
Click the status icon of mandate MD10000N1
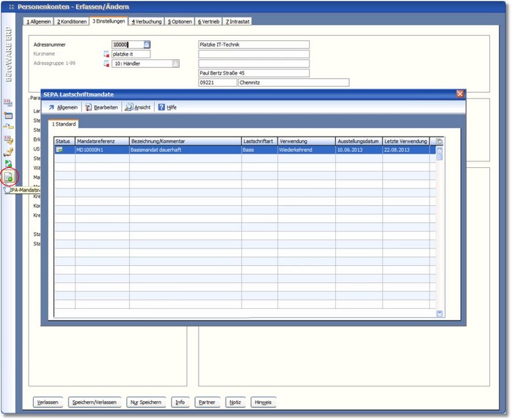(59, 149)
